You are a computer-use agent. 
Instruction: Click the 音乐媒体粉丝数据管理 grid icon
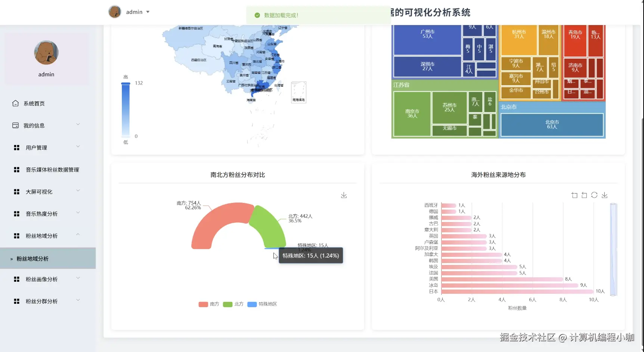(x=16, y=169)
